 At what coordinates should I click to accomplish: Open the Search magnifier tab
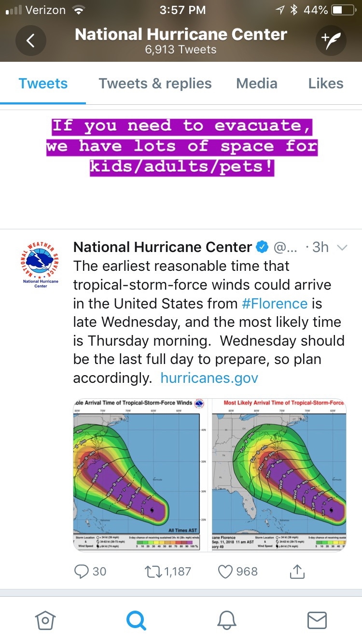point(136,620)
